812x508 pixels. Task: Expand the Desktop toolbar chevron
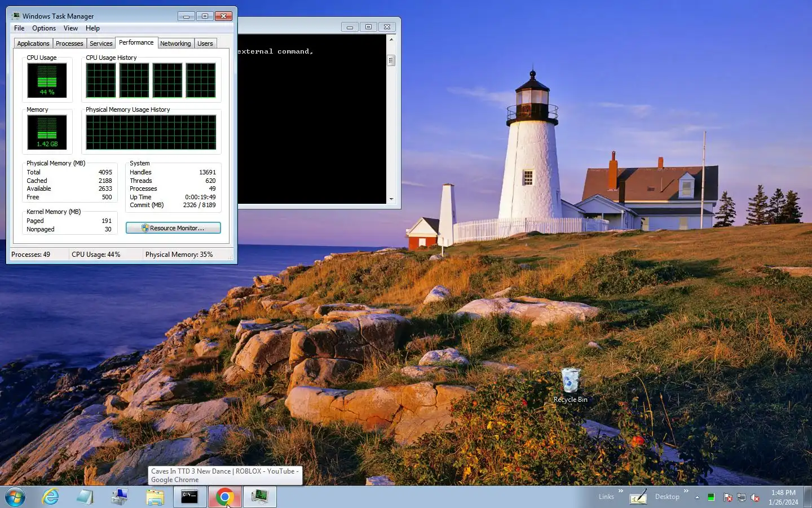tap(686, 491)
